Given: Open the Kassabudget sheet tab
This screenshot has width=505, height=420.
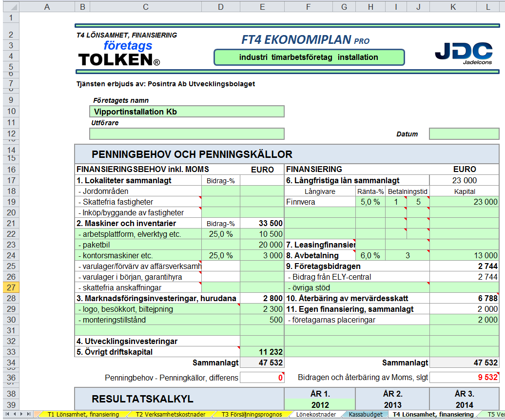Looking at the screenshot, I should [366, 414].
